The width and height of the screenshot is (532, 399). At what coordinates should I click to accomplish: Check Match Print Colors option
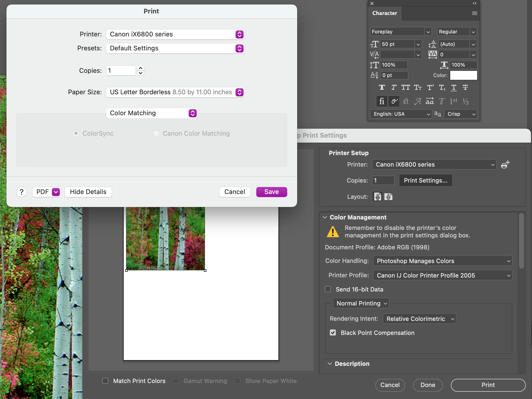coord(105,381)
